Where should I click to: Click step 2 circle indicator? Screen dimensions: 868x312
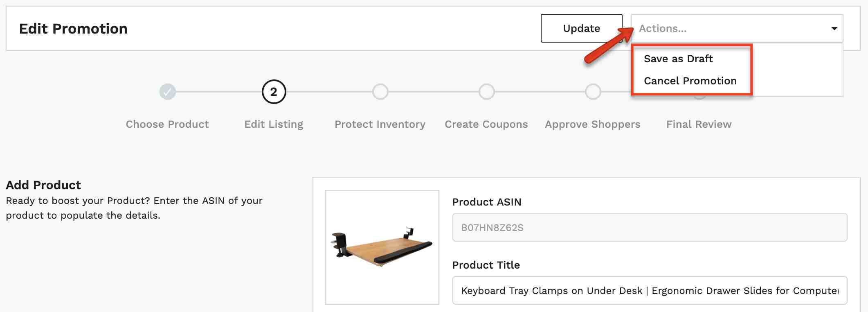[274, 92]
